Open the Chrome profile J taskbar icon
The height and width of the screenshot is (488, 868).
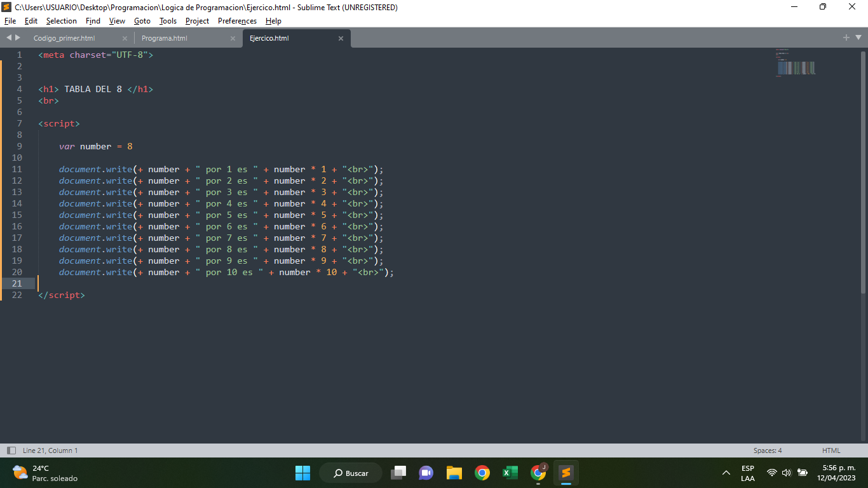pyautogui.click(x=538, y=473)
